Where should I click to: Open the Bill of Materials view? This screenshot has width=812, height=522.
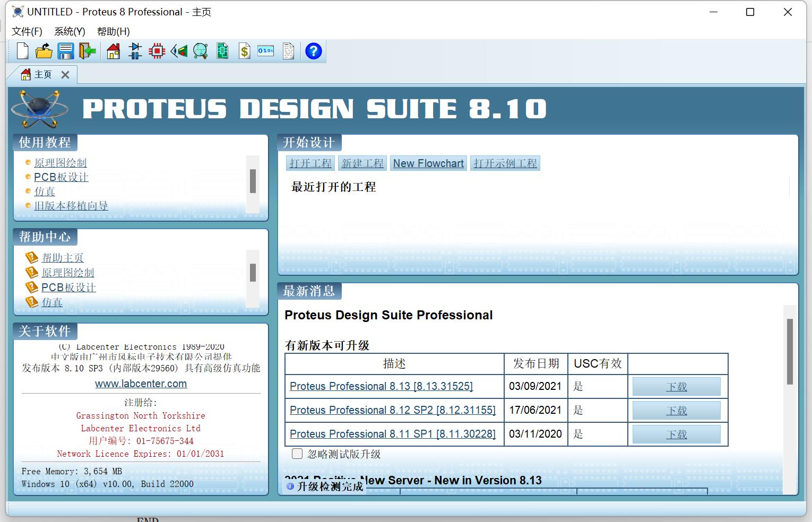point(244,51)
